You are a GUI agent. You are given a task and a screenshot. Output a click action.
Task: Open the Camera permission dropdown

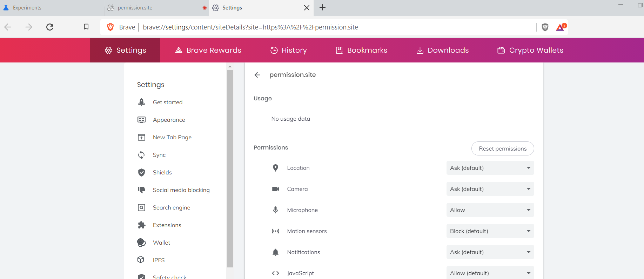click(490, 189)
